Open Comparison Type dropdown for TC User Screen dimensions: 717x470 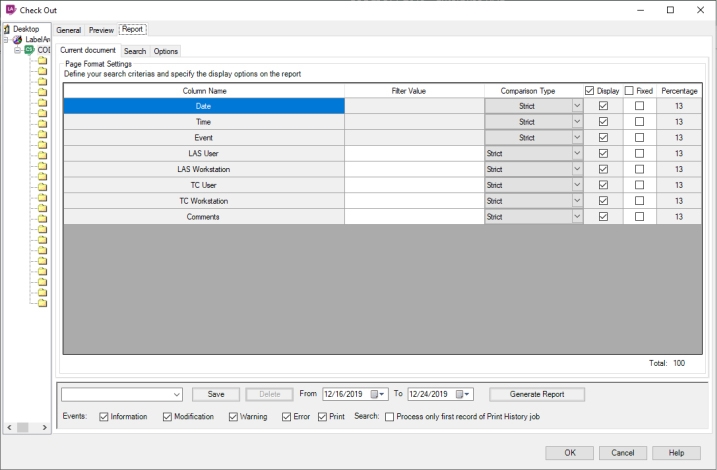point(577,185)
